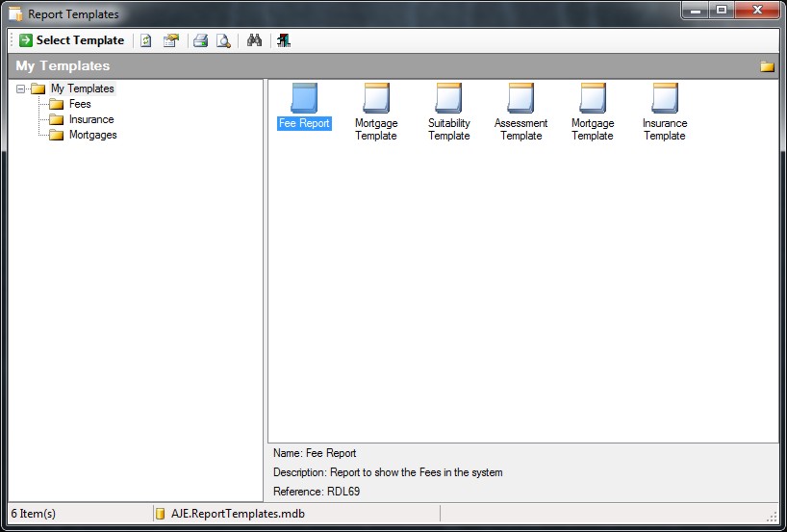Select the Insurance folder in tree
Image resolution: width=787 pixels, height=532 pixels.
[90, 119]
